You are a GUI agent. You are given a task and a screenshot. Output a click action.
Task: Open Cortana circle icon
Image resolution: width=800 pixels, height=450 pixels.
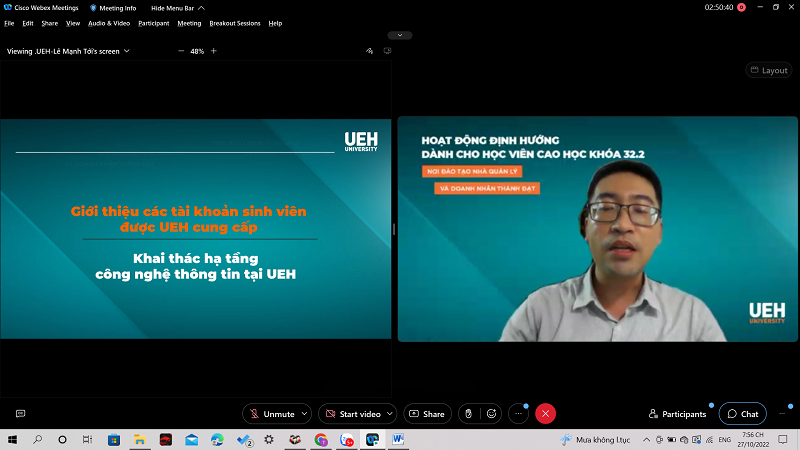point(62,439)
